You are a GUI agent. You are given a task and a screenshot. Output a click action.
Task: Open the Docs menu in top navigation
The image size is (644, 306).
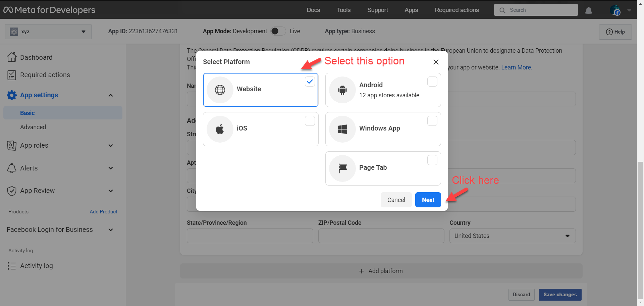point(313,10)
